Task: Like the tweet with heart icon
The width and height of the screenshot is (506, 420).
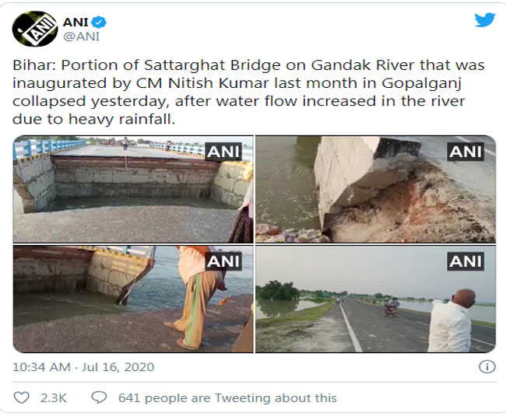Action: [21, 397]
